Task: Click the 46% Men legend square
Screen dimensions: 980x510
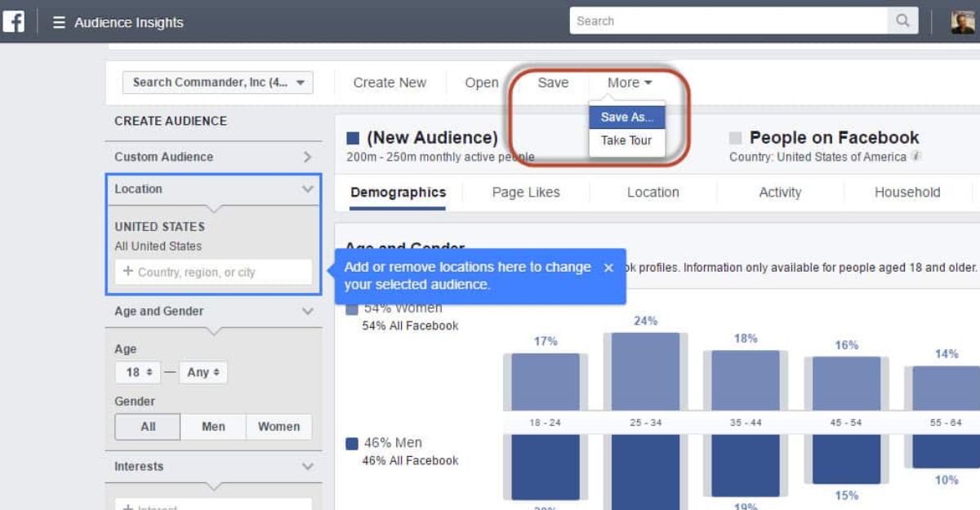Action: (352, 444)
